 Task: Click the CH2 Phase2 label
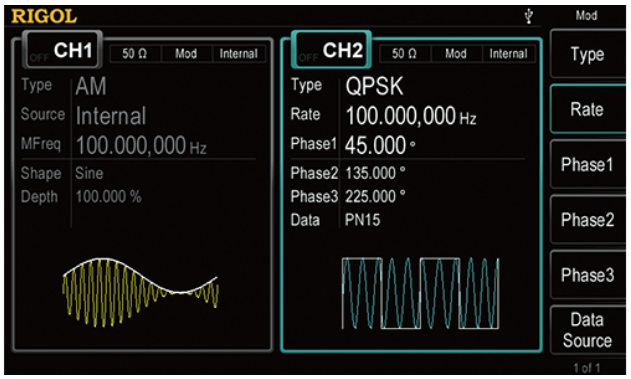pyautogui.click(x=314, y=173)
